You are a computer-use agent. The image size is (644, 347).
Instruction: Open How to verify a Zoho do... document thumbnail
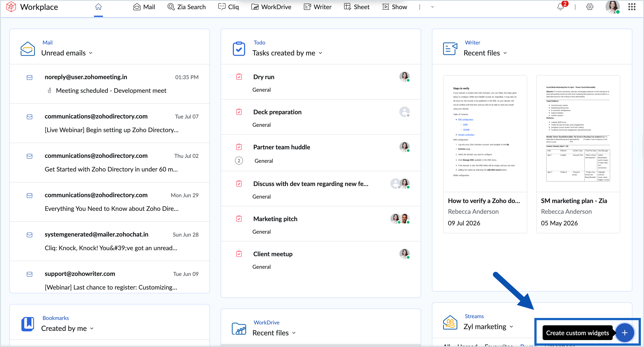(x=485, y=134)
